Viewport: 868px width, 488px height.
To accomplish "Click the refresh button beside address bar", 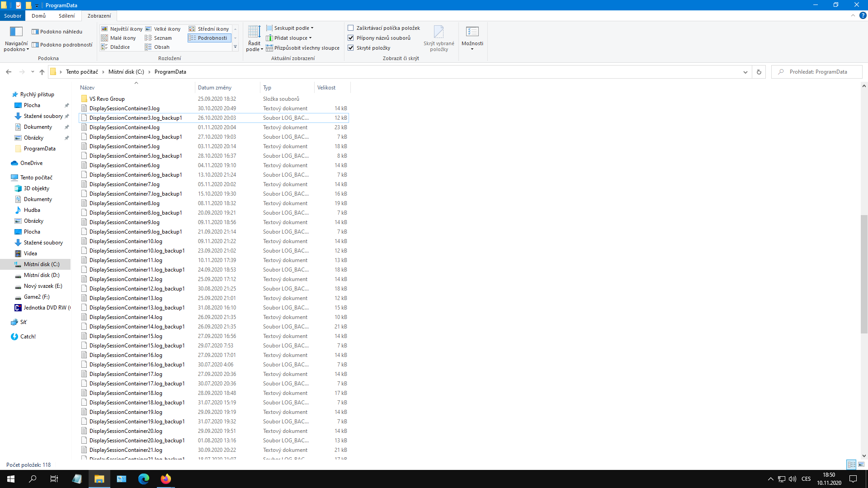I will tap(759, 72).
